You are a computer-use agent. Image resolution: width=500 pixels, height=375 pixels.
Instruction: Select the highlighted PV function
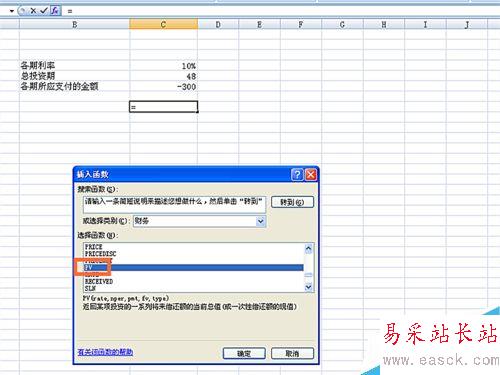[193, 267]
